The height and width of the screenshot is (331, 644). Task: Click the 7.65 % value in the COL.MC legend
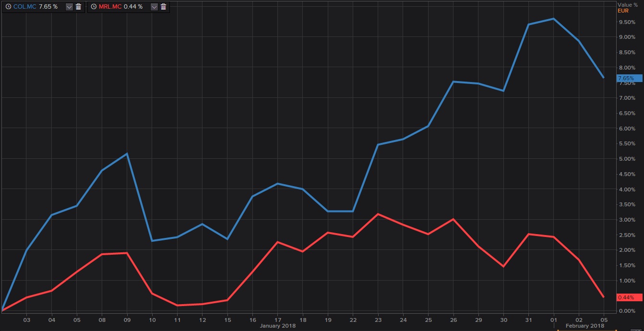(x=48, y=7)
